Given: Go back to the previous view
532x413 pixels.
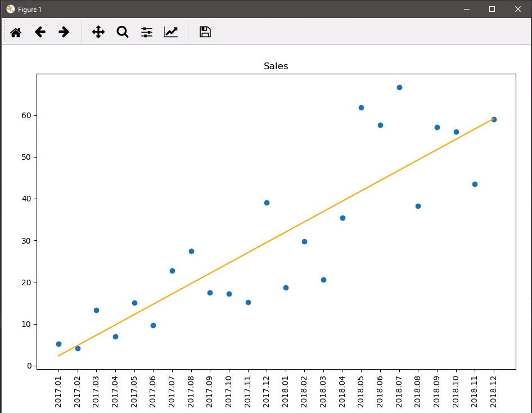Looking at the screenshot, I should tap(40, 32).
